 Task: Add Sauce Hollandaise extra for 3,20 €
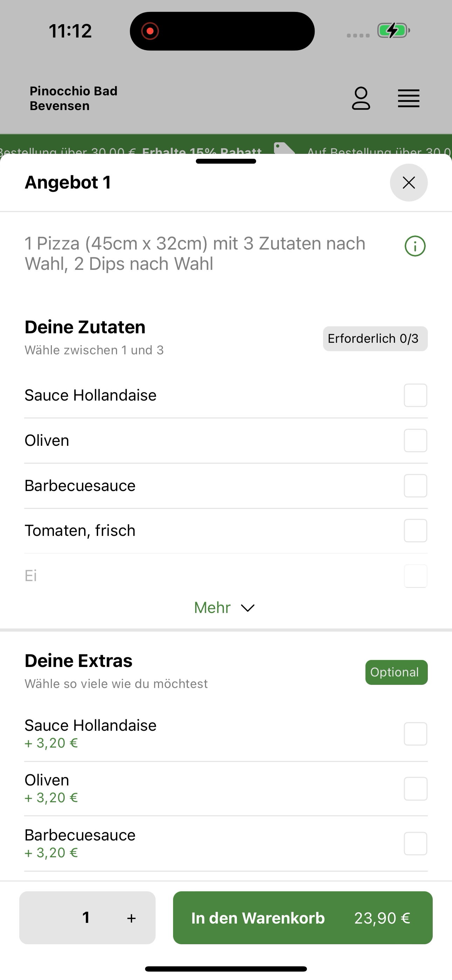415,734
